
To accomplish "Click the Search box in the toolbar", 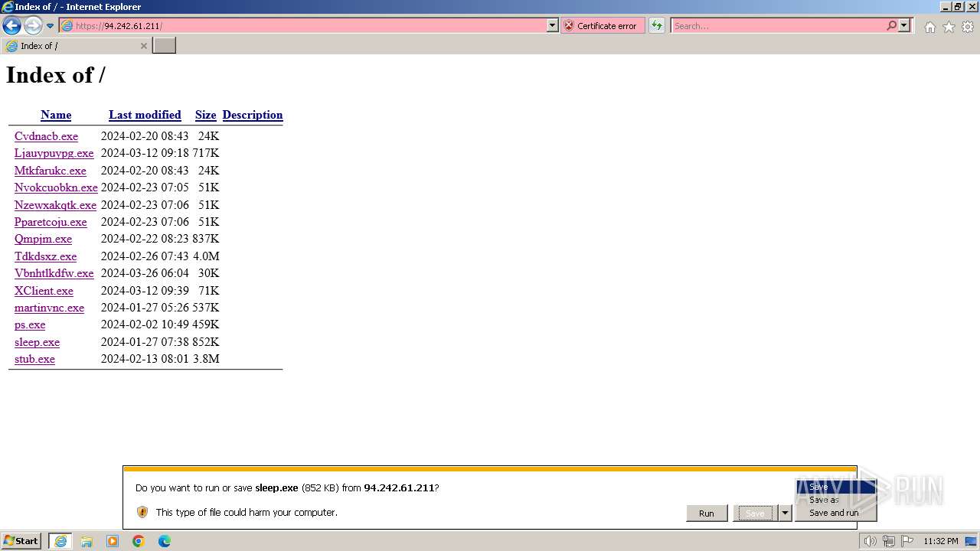I will (x=778, y=26).
